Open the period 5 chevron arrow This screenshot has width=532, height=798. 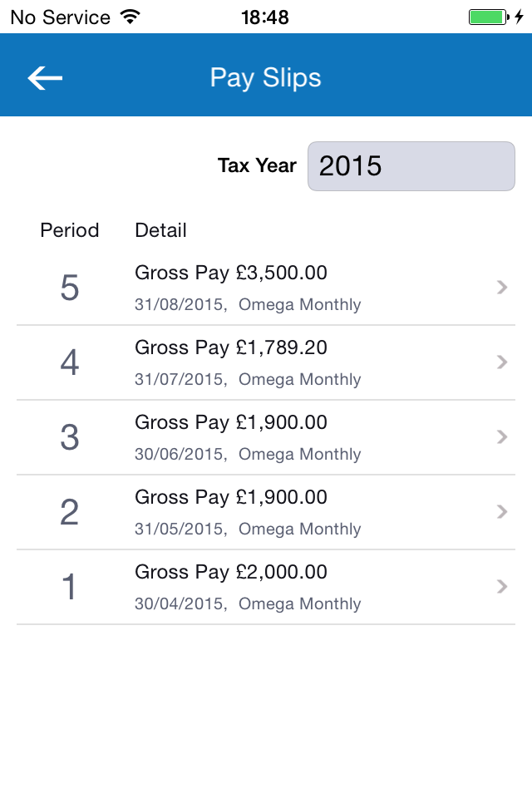(x=502, y=288)
